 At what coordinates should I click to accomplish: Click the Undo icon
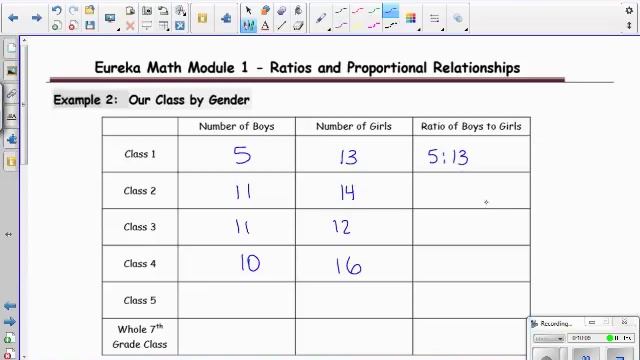point(57,10)
